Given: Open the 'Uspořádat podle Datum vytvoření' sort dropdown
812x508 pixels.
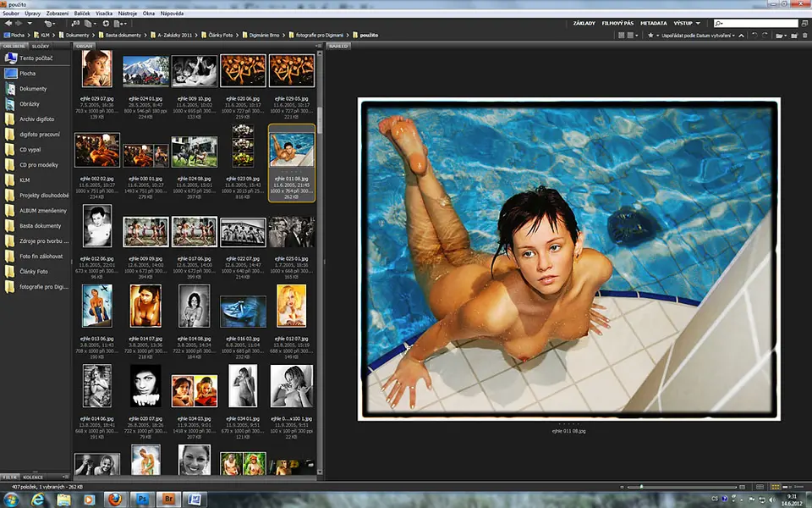Looking at the screenshot, I should coord(697,36).
